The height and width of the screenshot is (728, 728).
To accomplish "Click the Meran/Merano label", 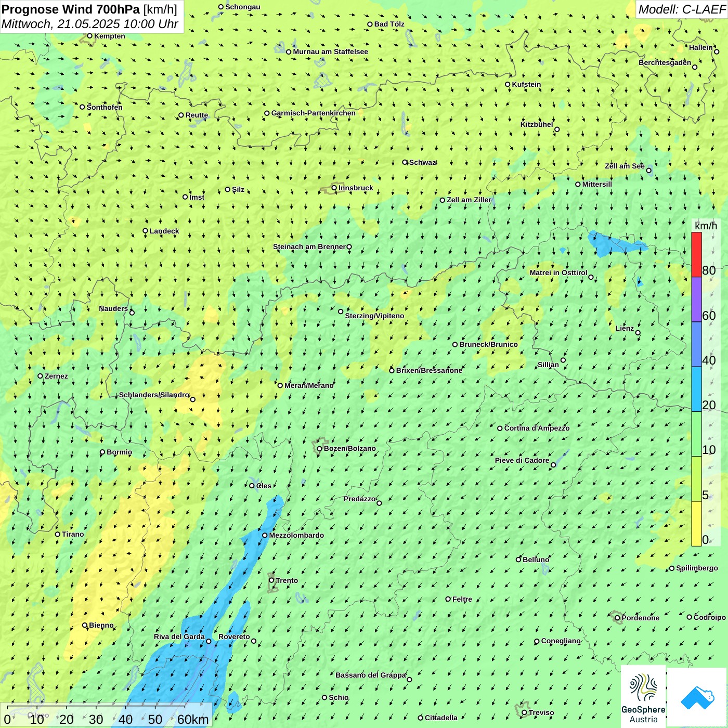I will [309, 385].
